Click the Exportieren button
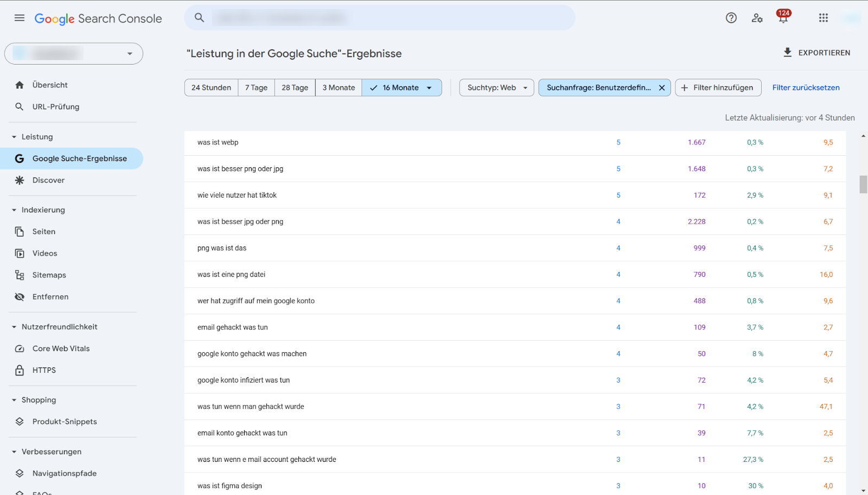Image resolution: width=868 pixels, height=495 pixels. 816,53
